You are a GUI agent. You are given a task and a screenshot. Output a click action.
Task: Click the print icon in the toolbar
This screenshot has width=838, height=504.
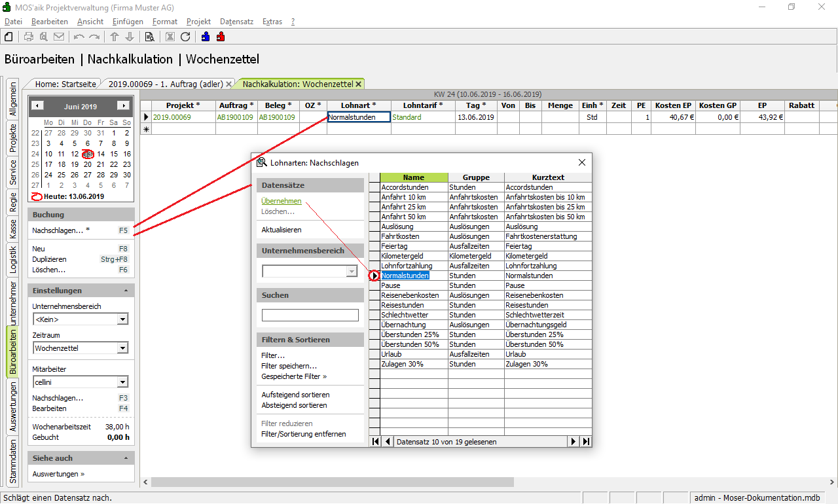(x=29, y=37)
